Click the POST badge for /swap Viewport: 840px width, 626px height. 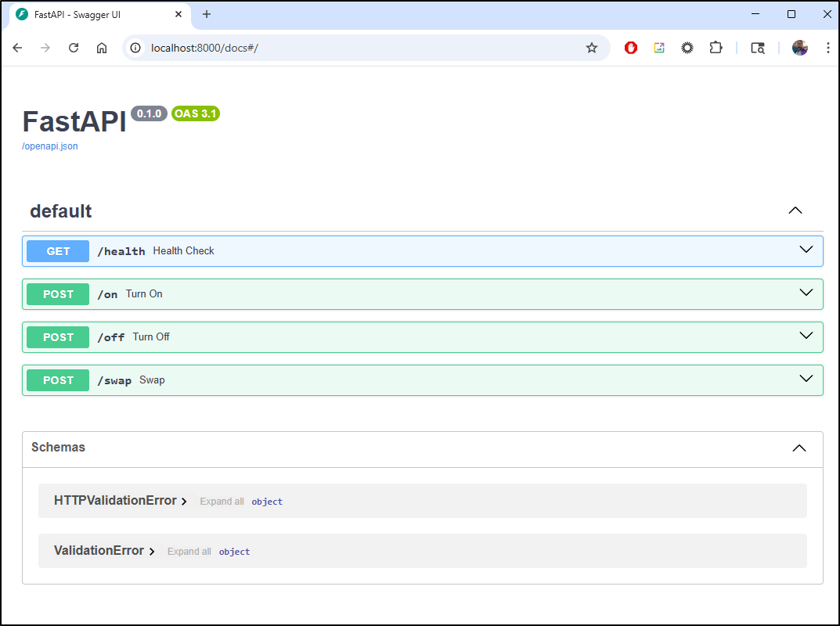(x=58, y=380)
